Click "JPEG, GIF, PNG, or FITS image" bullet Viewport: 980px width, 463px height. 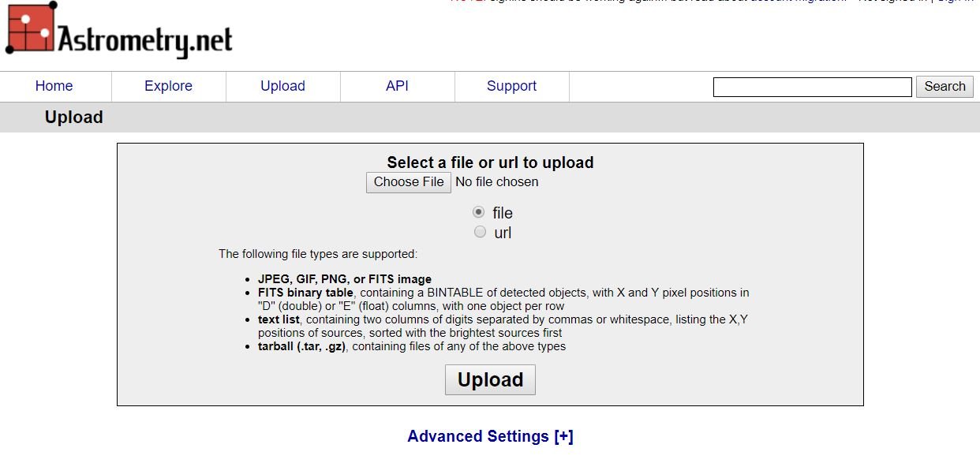[345, 279]
